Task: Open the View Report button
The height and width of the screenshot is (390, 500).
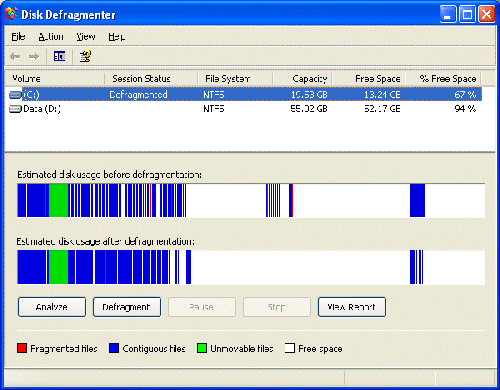Action: pyautogui.click(x=352, y=307)
